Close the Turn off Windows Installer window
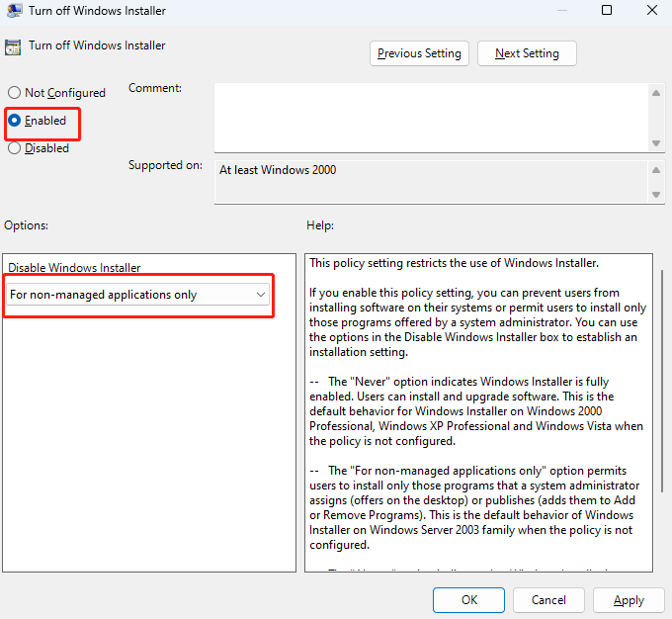 pos(652,10)
